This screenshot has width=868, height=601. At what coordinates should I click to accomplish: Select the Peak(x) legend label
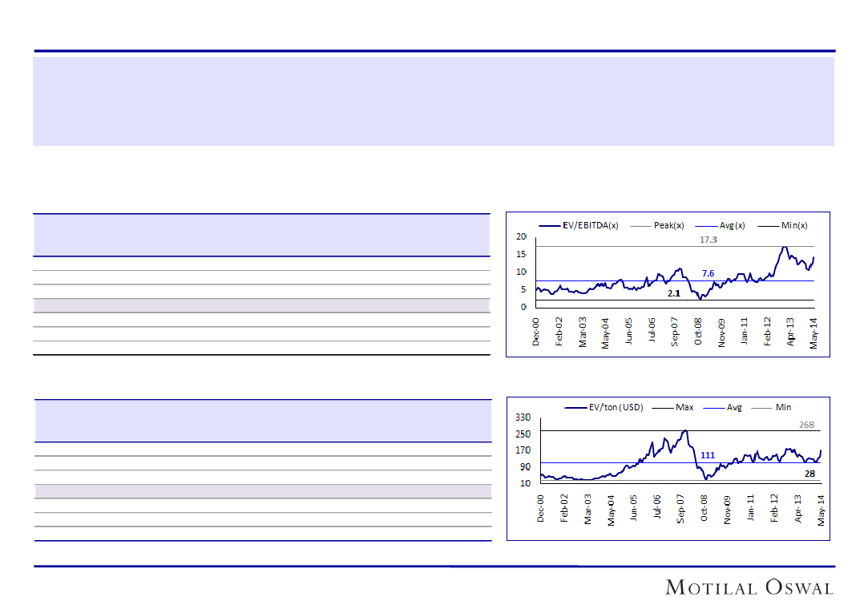[669, 225]
